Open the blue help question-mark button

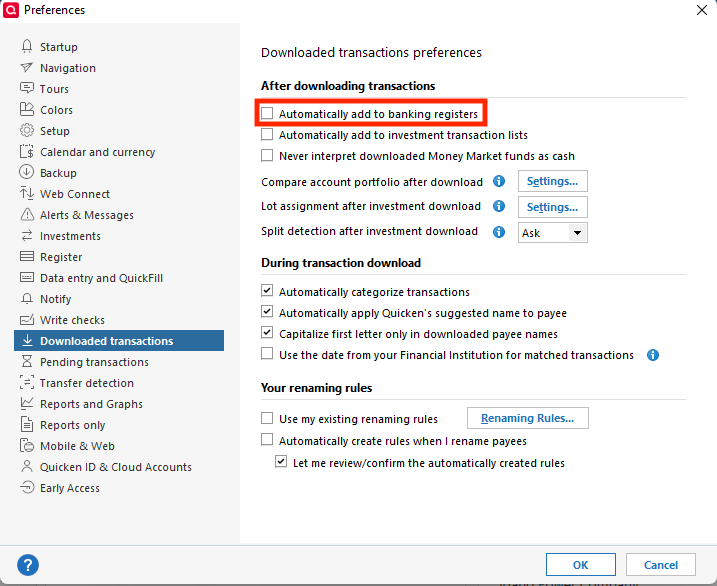tap(28, 565)
